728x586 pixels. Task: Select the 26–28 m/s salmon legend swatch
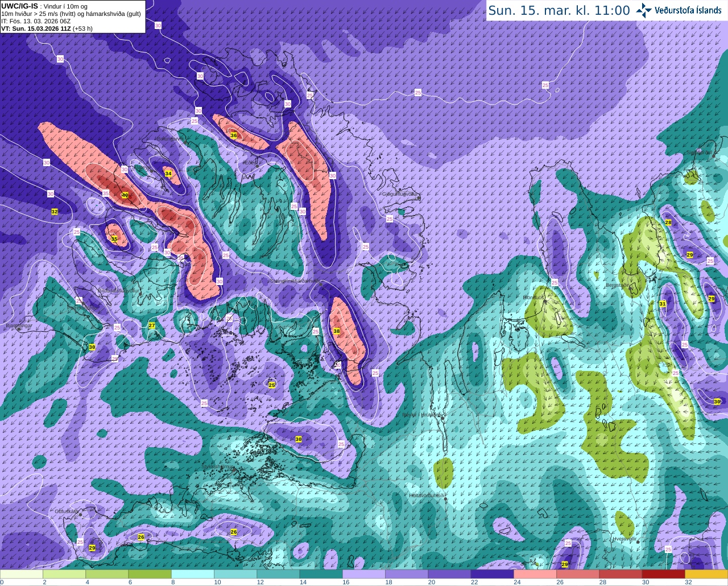click(x=577, y=574)
